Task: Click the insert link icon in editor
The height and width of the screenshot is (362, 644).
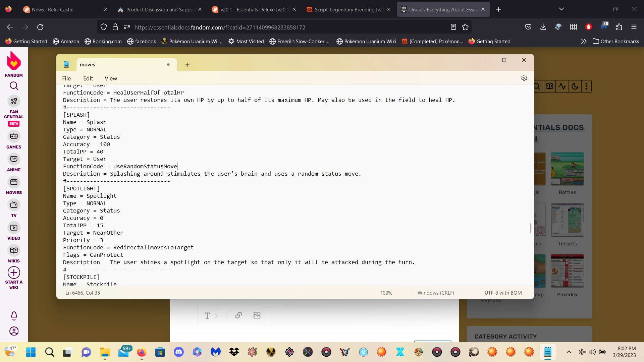Action: click(238, 315)
